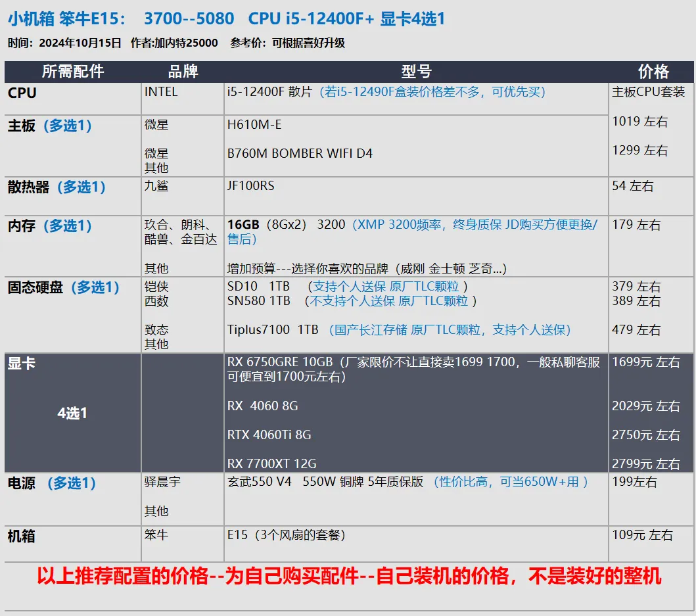Select the '内存 (多选1)' row label
Viewport: 696px width, 616px height.
coord(50,226)
